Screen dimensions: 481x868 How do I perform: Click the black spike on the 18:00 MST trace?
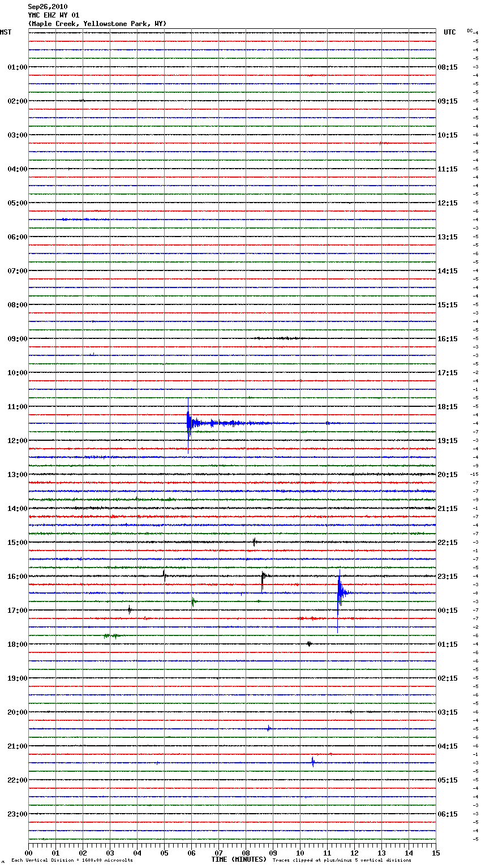tap(309, 644)
